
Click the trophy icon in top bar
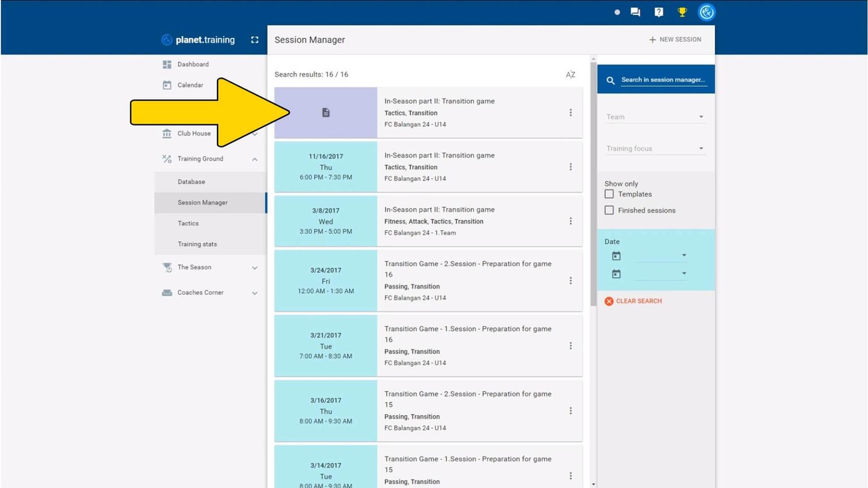click(x=682, y=12)
